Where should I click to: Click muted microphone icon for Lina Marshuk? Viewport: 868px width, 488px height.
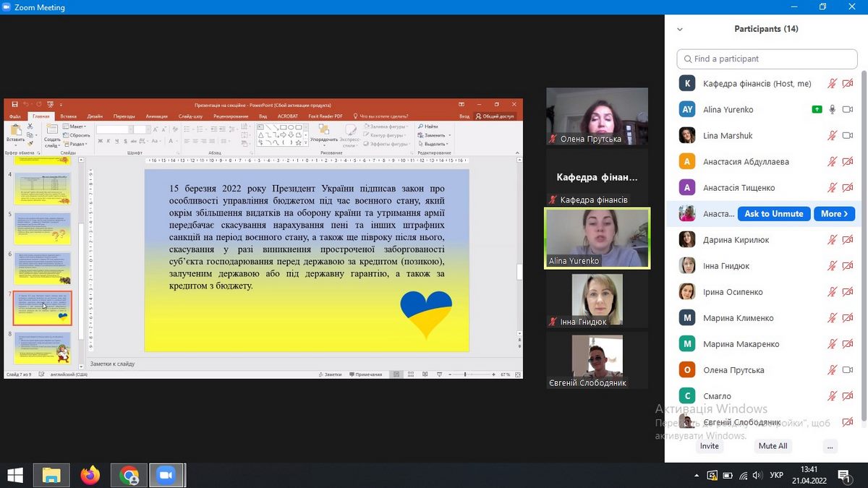(833, 136)
